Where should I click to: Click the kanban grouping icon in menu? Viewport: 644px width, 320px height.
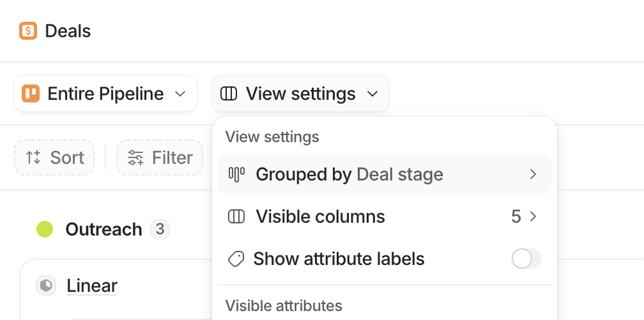click(x=236, y=174)
